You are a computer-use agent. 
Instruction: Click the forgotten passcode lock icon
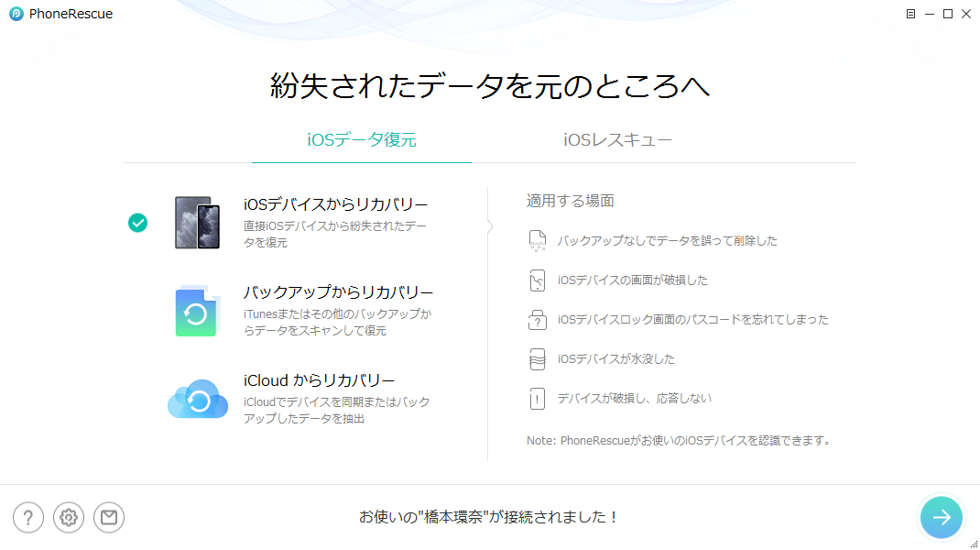point(537,320)
